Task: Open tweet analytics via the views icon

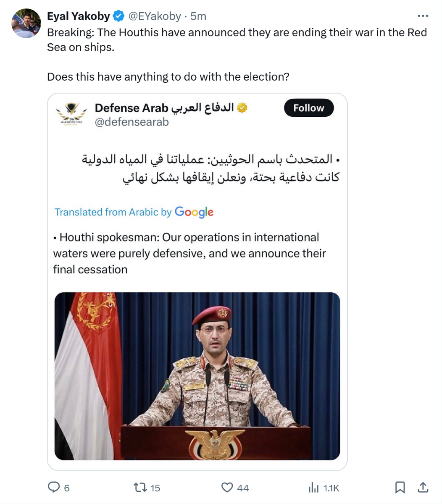Action: [313, 487]
